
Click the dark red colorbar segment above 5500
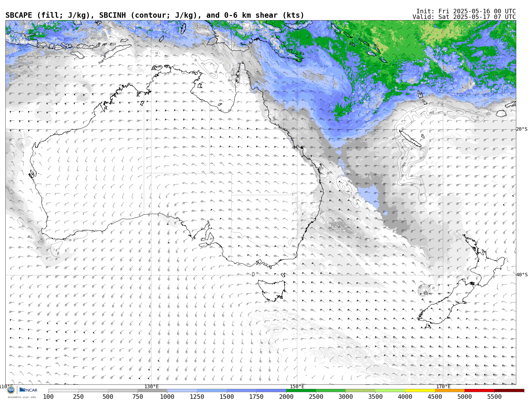tap(509, 391)
